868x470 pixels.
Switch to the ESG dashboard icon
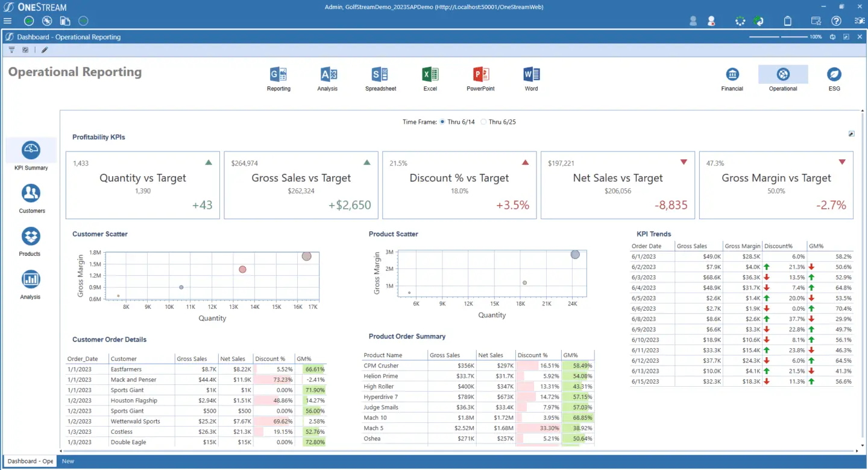(834, 74)
